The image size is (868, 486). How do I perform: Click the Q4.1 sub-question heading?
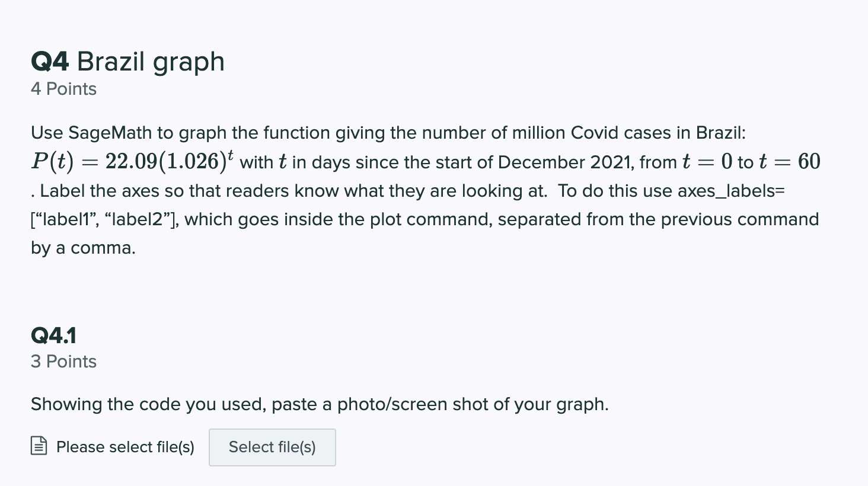[x=53, y=335]
